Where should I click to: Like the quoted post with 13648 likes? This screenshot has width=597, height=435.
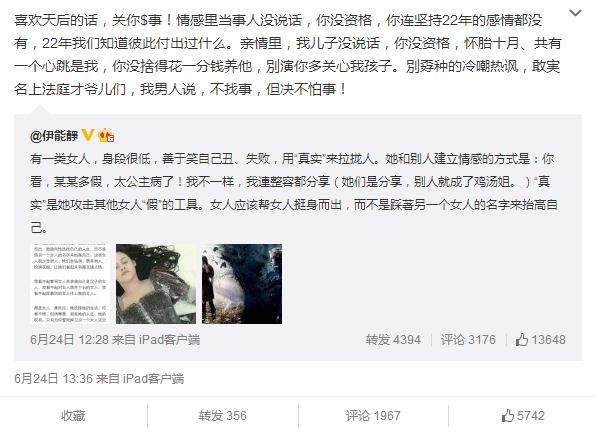click(x=541, y=339)
